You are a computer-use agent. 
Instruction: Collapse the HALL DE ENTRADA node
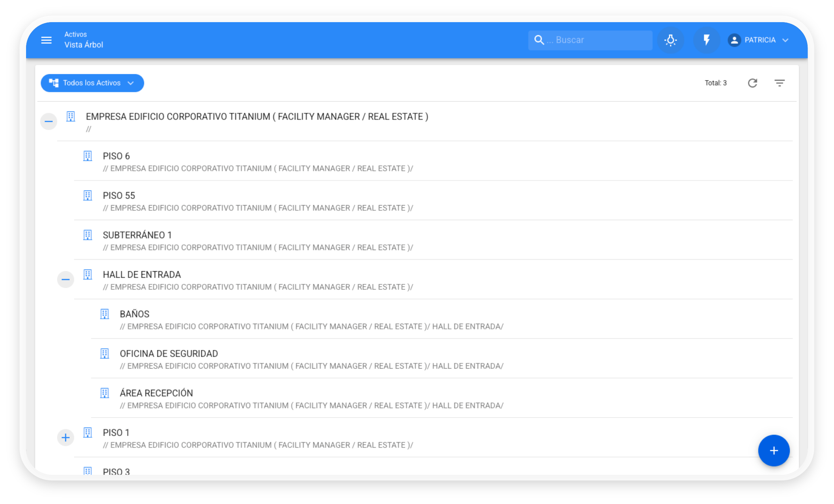tap(66, 279)
